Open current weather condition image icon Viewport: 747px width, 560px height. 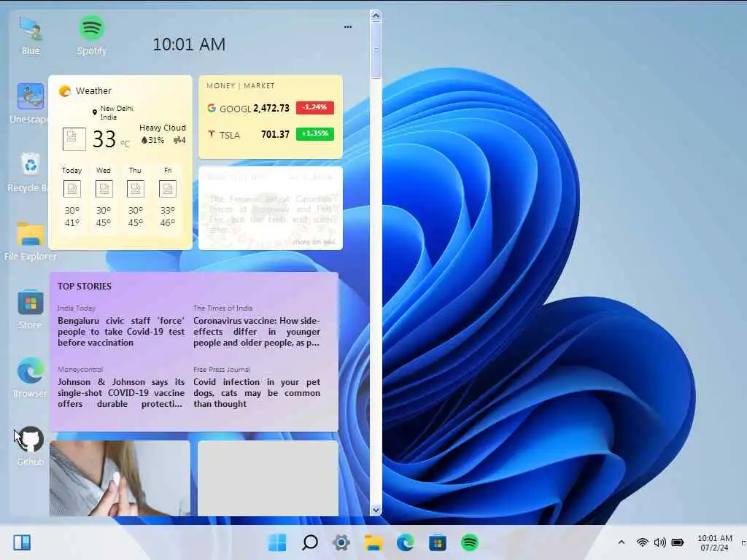coord(74,139)
